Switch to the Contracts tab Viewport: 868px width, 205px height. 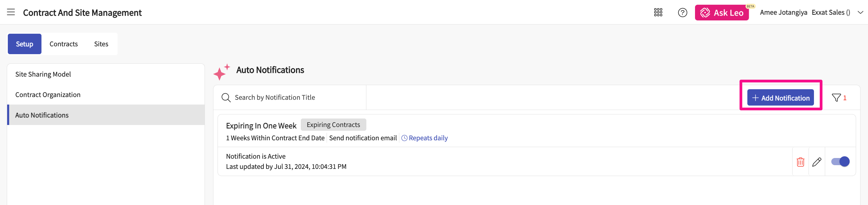(64, 44)
